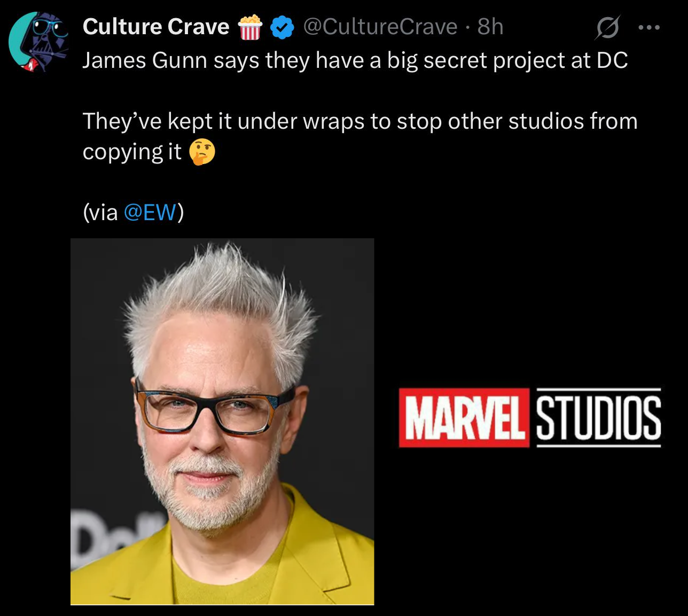Click the red MARVEL logo box

[x=464, y=418]
